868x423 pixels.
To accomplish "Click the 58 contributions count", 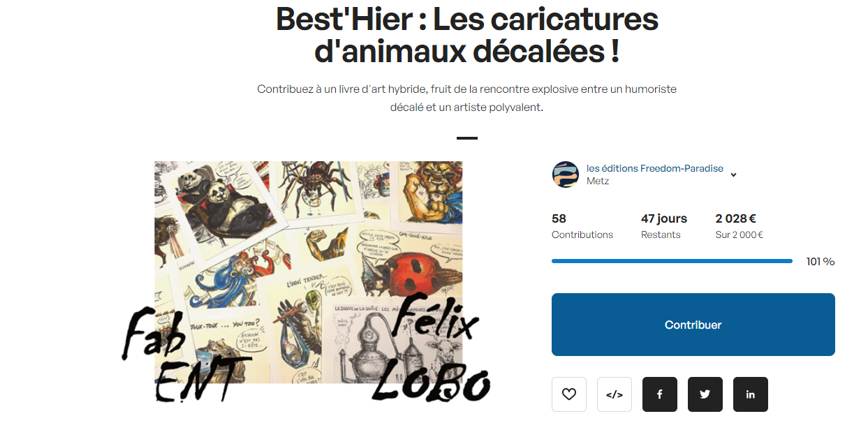I will [559, 218].
